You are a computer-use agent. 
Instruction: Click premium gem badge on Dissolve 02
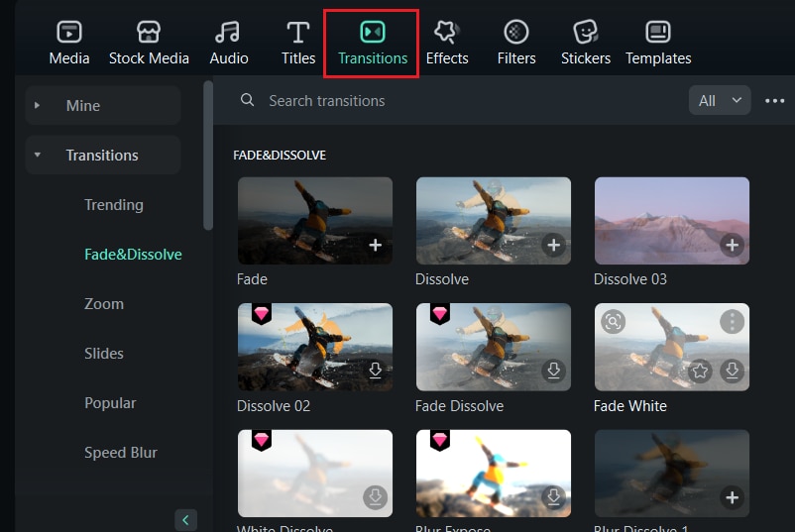point(261,314)
